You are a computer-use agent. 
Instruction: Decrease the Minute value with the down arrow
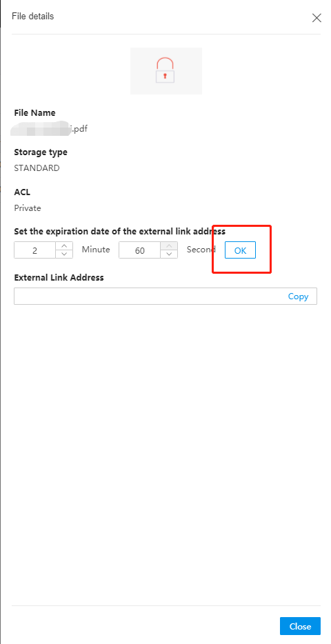pyautogui.click(x=64, y=254)
